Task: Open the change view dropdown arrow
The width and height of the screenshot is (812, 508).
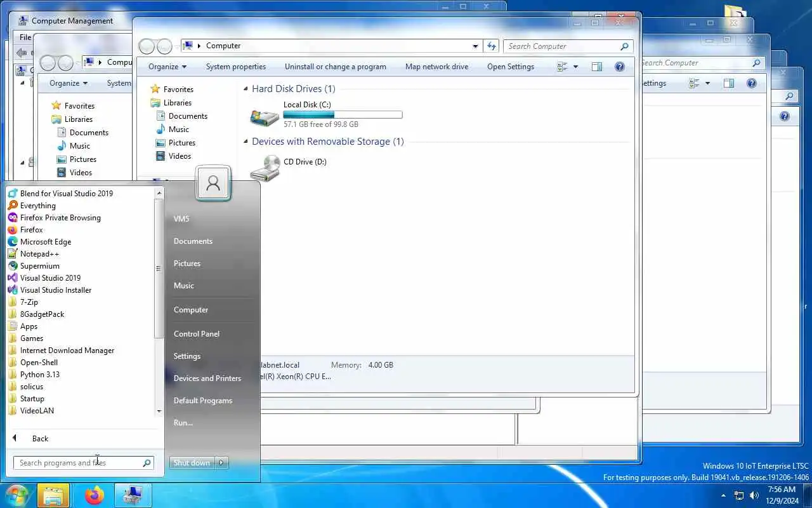Action: tap(576, 67)
